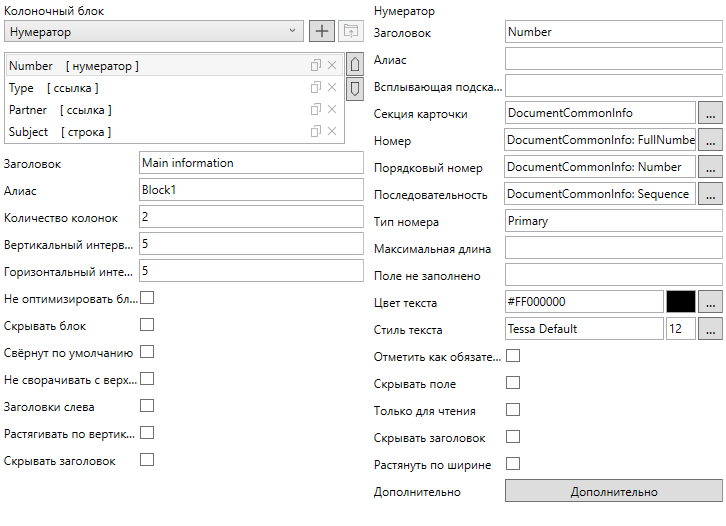
Task: Duplicate the Partner row
Action: pos(315,110)
